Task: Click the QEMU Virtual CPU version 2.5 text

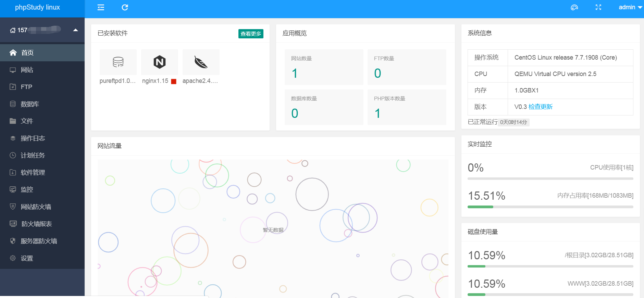Action: [555, 74]
